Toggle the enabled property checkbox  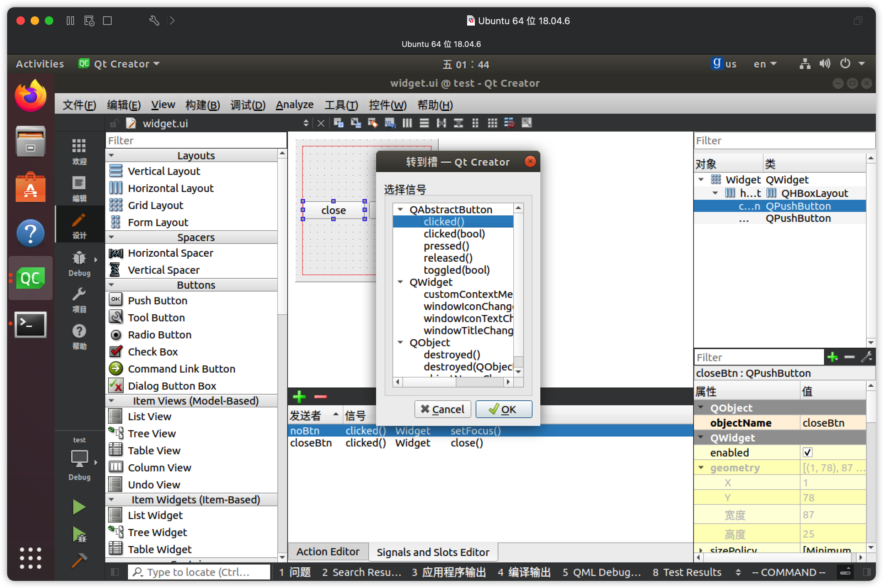pos(807,453)
